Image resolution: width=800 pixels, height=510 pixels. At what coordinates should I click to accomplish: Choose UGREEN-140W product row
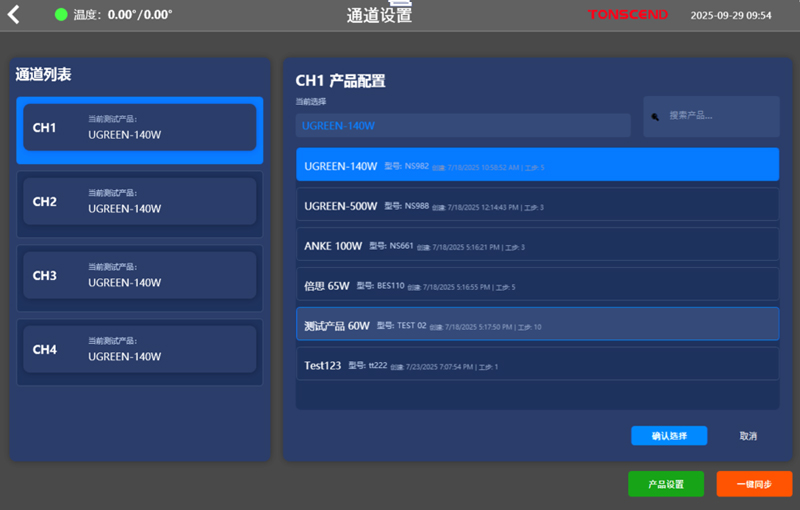(x=537, y=165)
